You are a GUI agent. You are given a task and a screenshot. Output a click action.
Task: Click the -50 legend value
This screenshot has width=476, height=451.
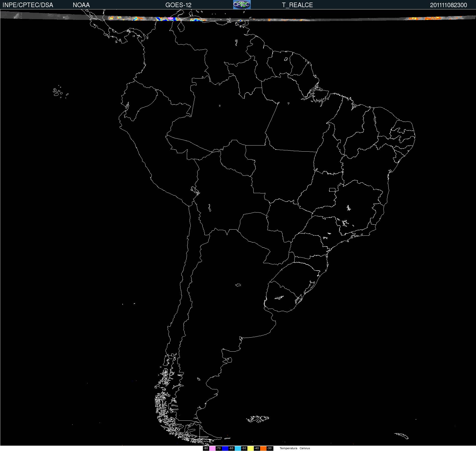(x=244, y=448)
